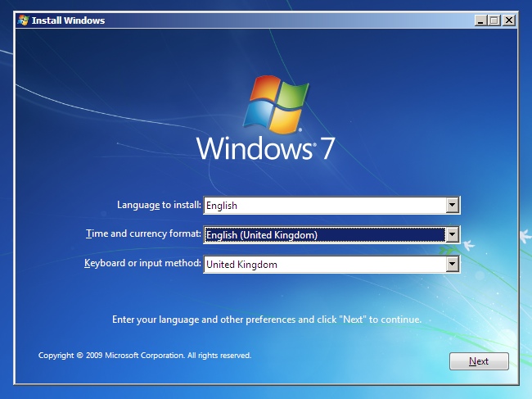Click the Next button
This screenshot has height=399, width=532.
click(479, 361)
